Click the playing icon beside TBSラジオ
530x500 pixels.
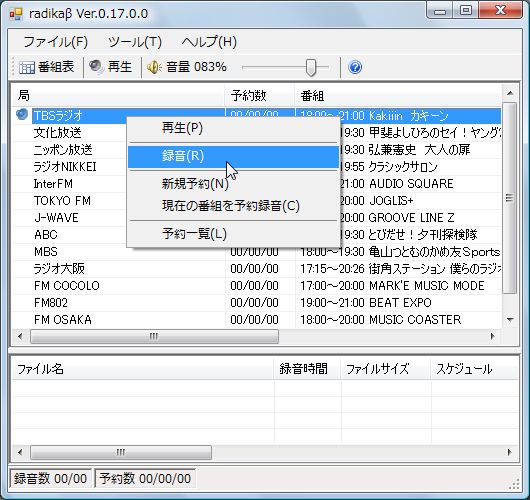pos(22,115)
